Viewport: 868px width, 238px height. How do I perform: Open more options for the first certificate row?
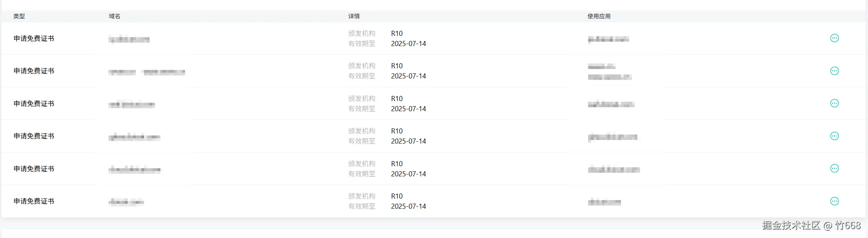pos(834,38)
